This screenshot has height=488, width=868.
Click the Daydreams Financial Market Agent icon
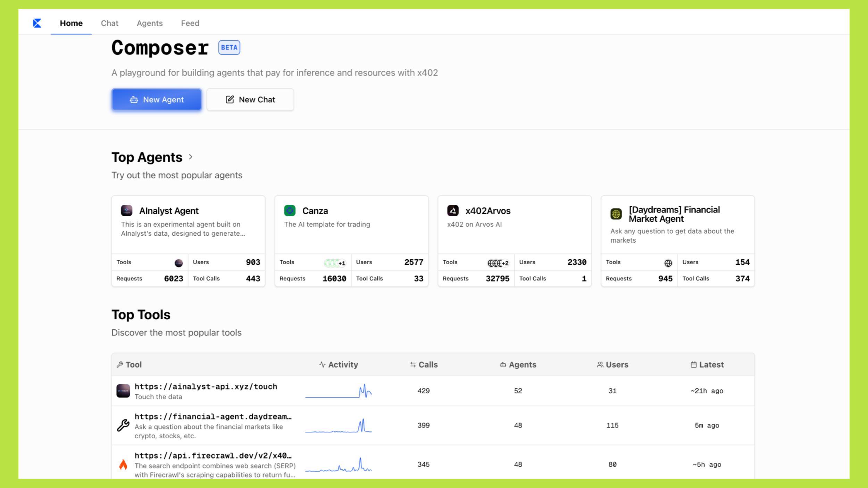(616, 214)
